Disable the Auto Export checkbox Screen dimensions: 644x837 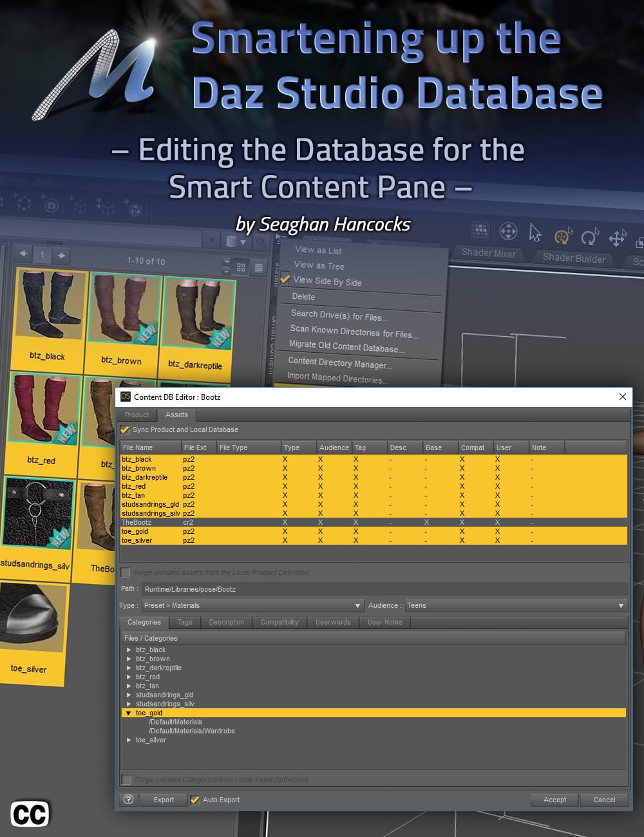pyautogui.click(x=194, y=800)
